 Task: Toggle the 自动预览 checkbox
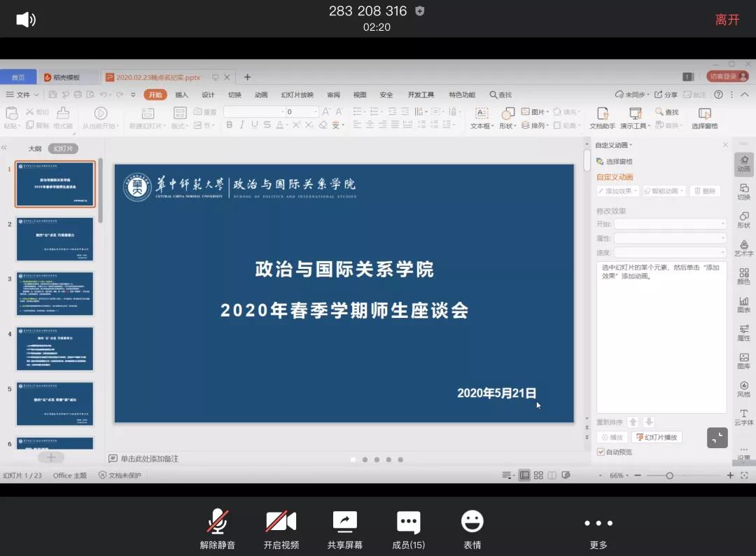pos(601,452)
